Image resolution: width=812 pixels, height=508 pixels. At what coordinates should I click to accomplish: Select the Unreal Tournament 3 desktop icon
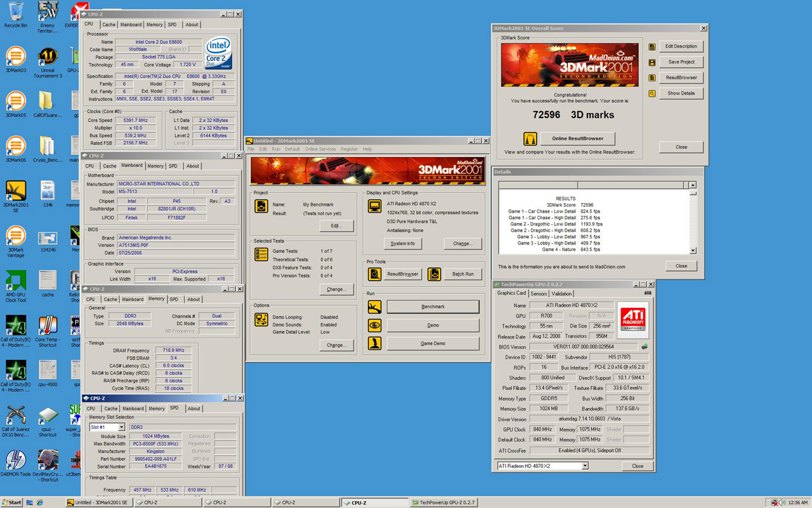coord(48,62)
